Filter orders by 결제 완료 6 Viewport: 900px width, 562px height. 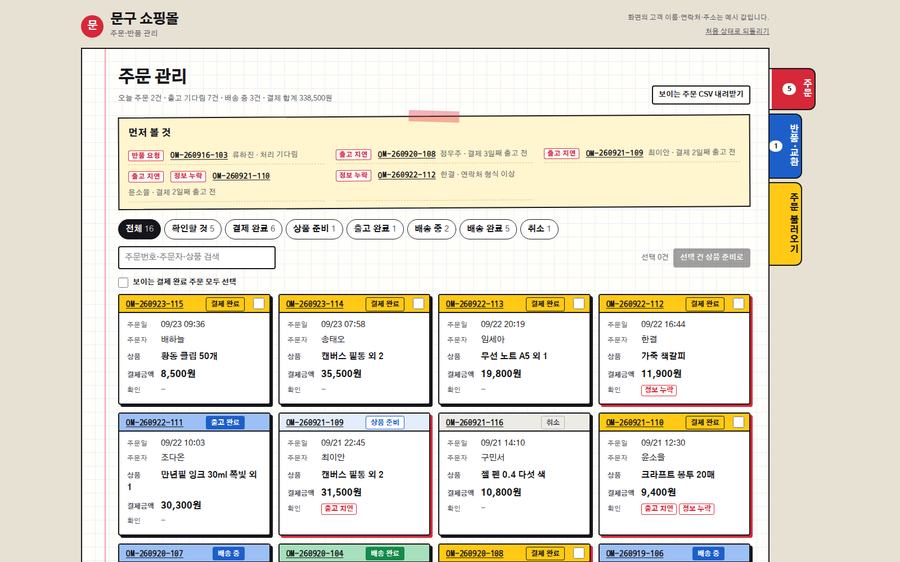coord(254,228)
